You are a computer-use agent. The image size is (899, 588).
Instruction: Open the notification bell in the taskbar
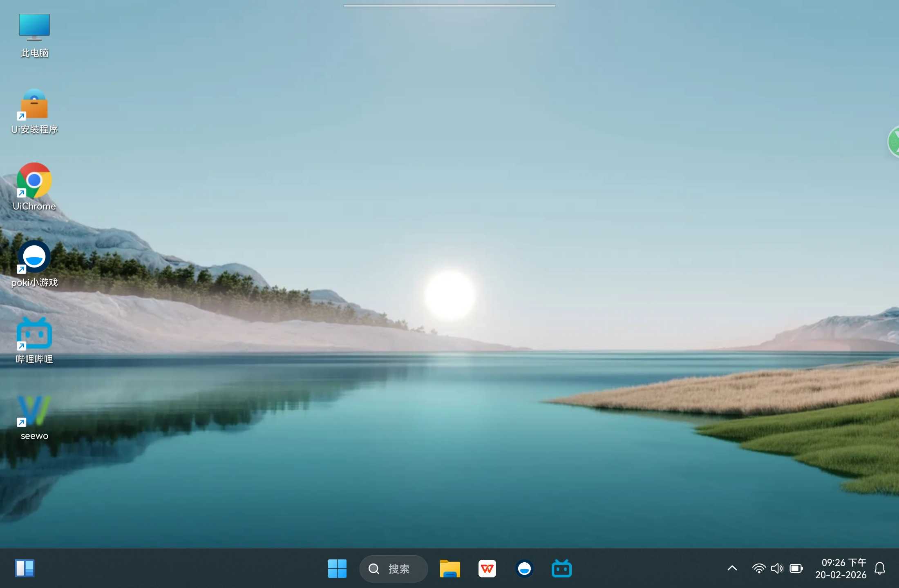click(x=880, y=568)
